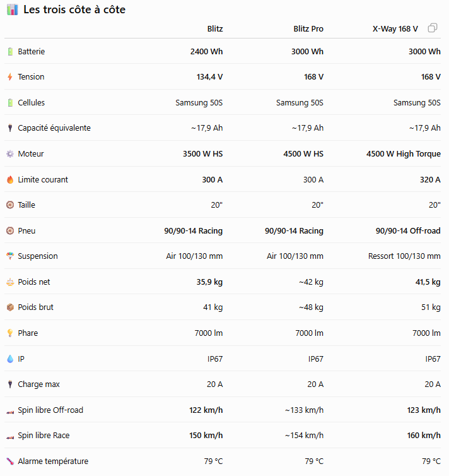The width and height of the screenshot is (449, 476).
Task: Click the Les trois côte à côte heading
Action: (x=74, y=9)
